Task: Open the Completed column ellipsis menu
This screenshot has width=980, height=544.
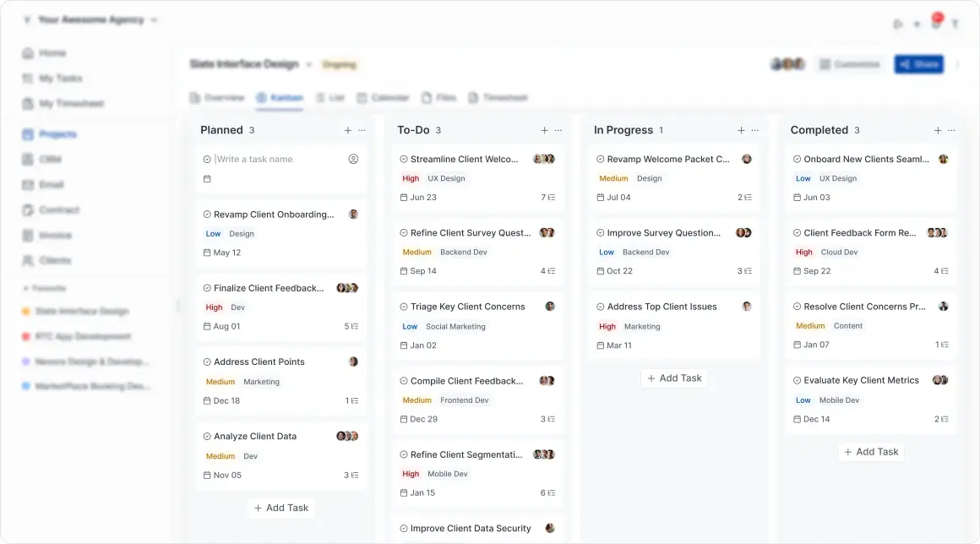Action: coord(951,131)
